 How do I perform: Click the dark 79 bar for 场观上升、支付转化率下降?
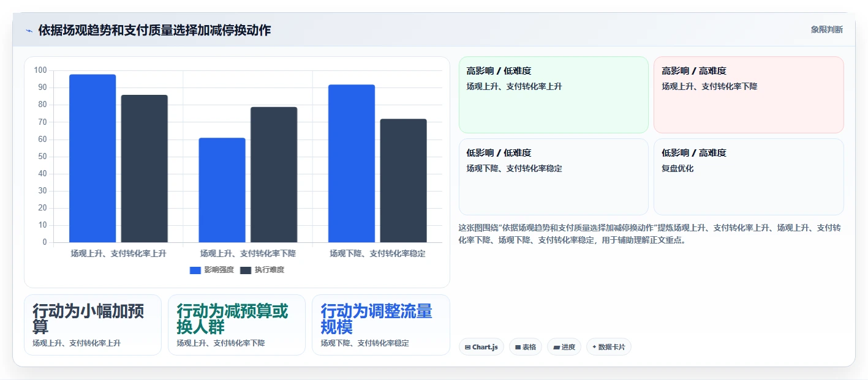pos(274,175)
